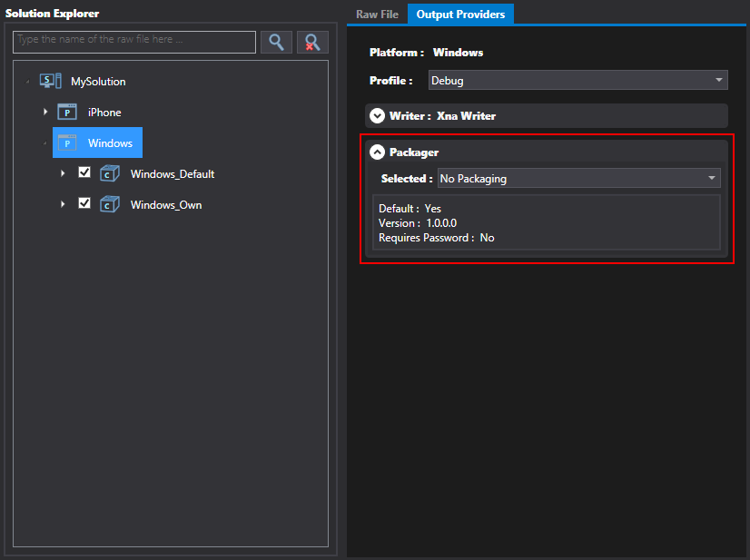Click the Windows platform icon
Screen dimensions: 750x560
pyautogui.click(x=67, y=142)
